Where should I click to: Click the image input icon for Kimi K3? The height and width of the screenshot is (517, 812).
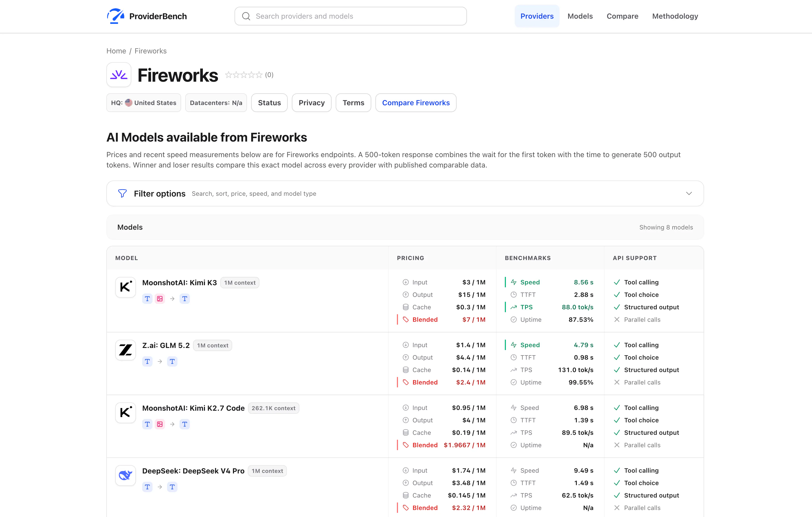point(160,299)
